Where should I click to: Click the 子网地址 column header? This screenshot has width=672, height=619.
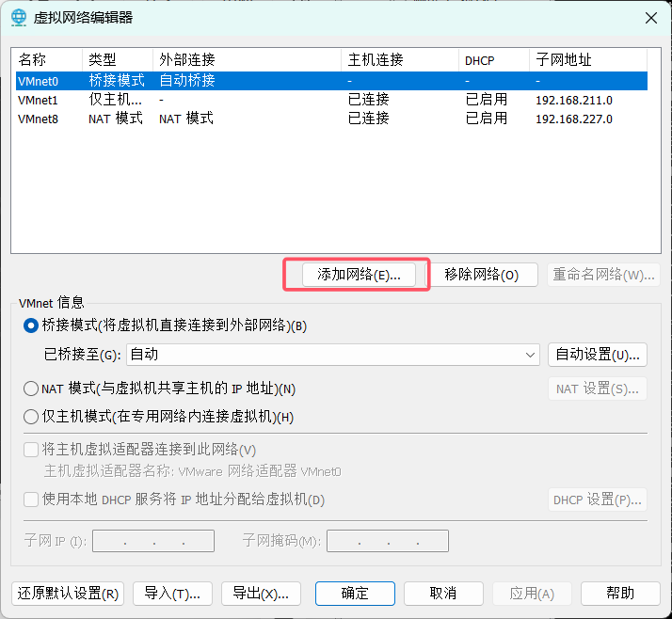(588, 59)
